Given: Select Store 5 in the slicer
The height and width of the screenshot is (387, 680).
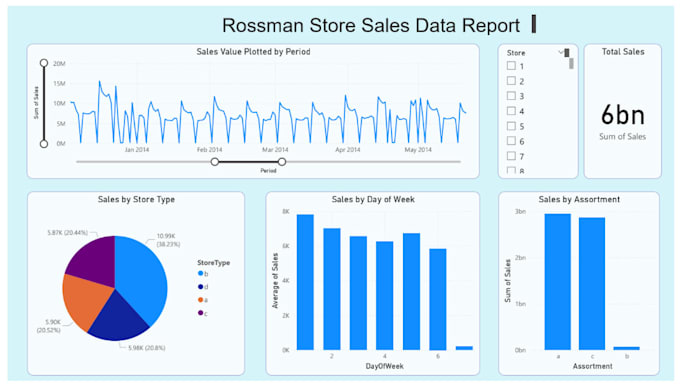Looking at the screenshot, I should pos(511,126).
